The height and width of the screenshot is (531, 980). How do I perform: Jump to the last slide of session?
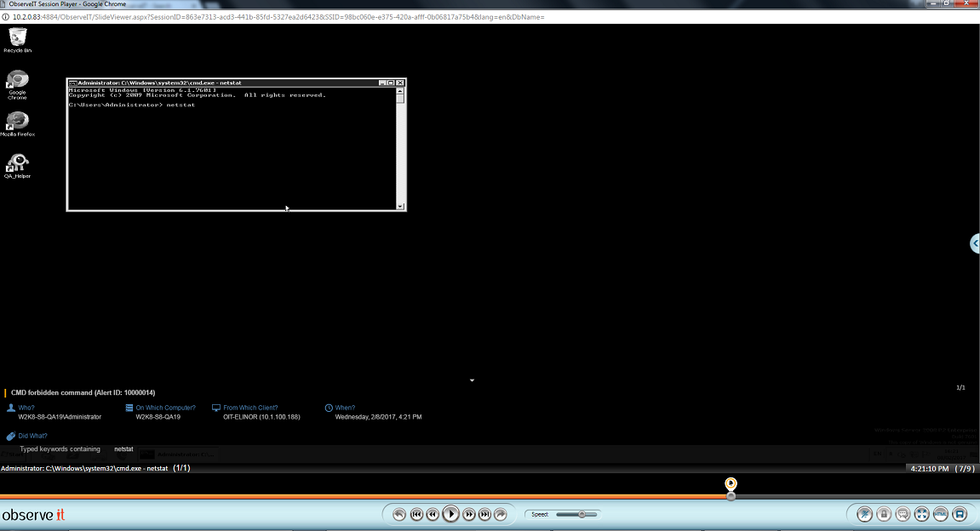(x=484, y=514)
